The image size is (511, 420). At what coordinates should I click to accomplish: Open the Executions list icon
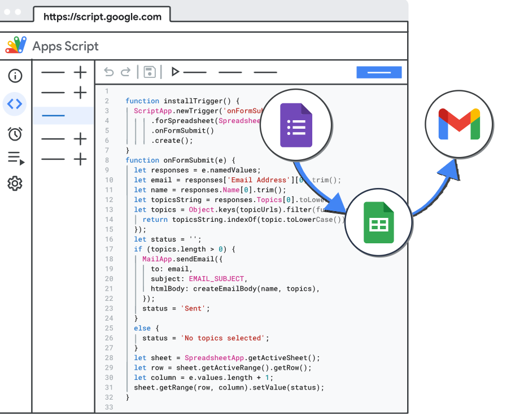[x=16, y=159]
